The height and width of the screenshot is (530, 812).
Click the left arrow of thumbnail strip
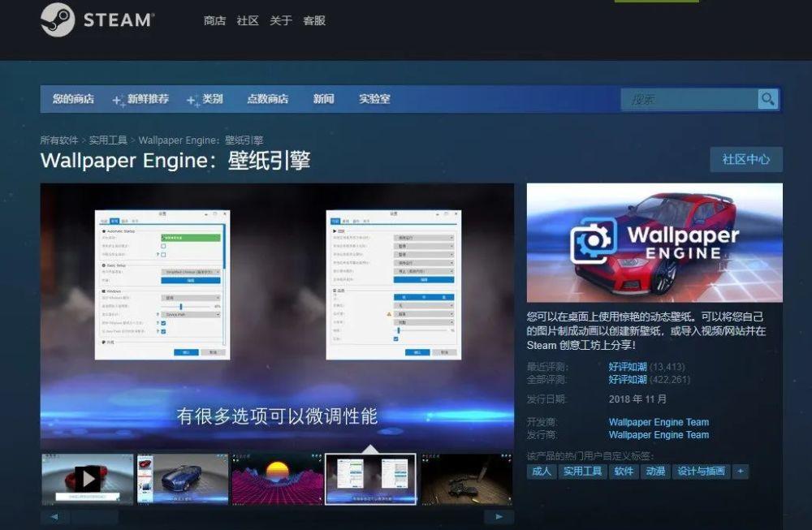tap(54, 516)
